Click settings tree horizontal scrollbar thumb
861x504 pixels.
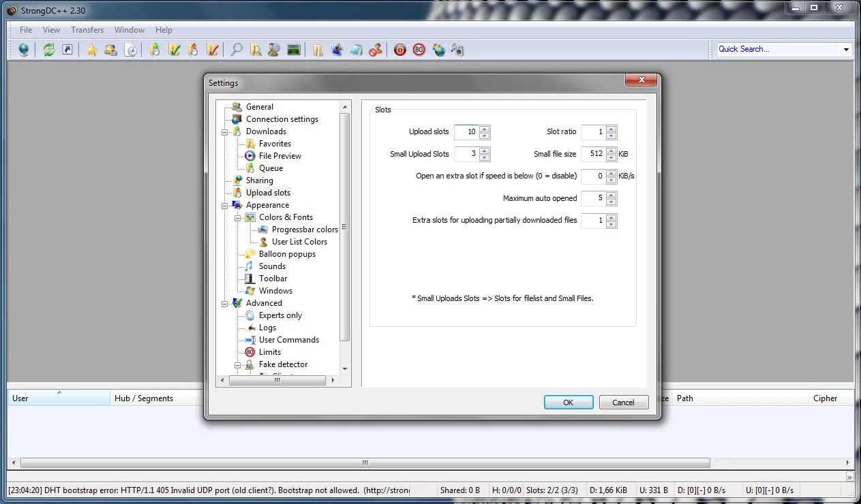click(x=277, y=381)
